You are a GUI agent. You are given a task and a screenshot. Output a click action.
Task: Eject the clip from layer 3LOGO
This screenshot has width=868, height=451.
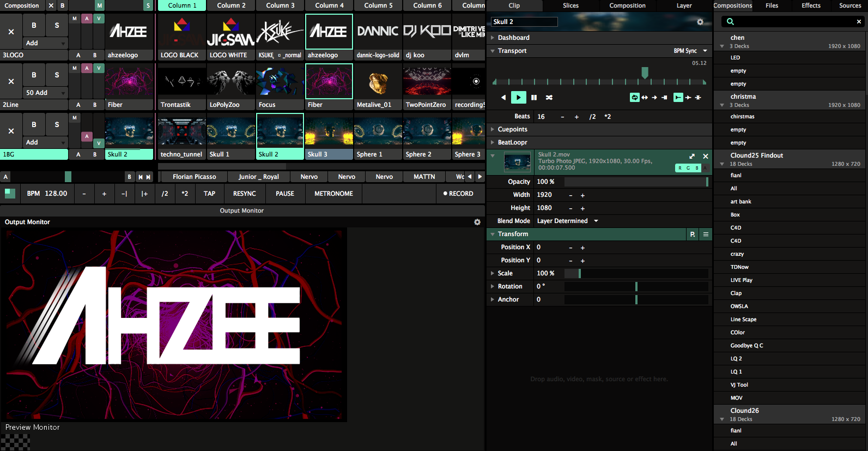(11, 32)
